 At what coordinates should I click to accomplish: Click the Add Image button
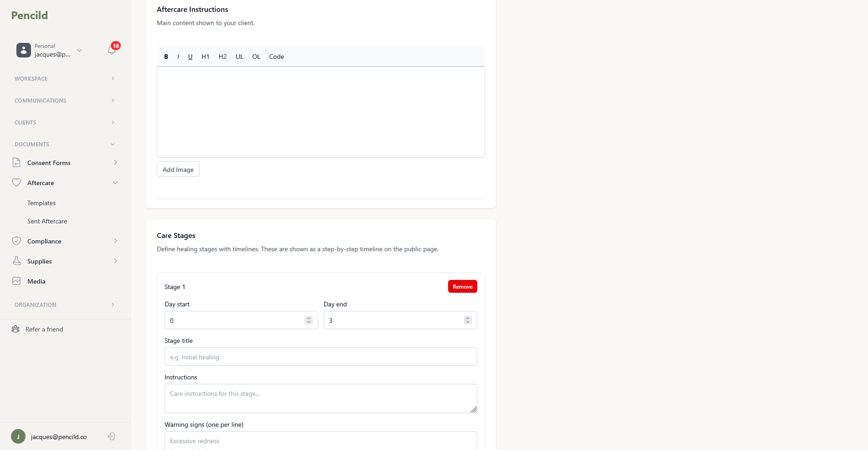(x=178, y=169)
